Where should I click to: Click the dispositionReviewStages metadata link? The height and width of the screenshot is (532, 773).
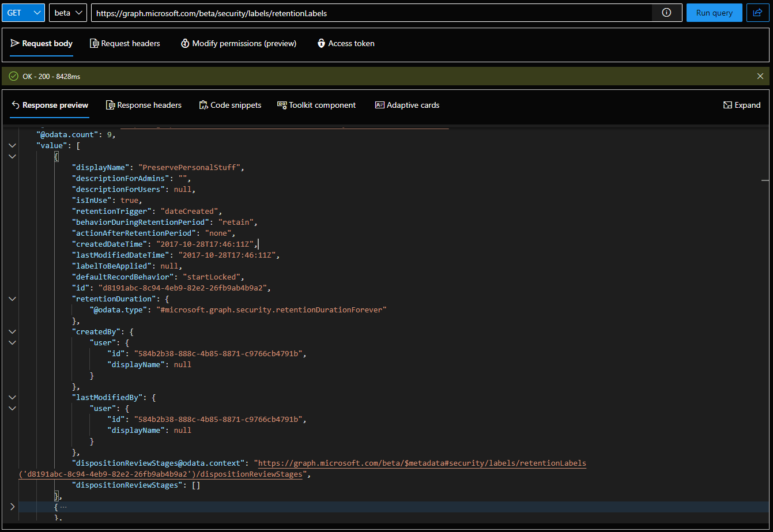pos(421,463)
